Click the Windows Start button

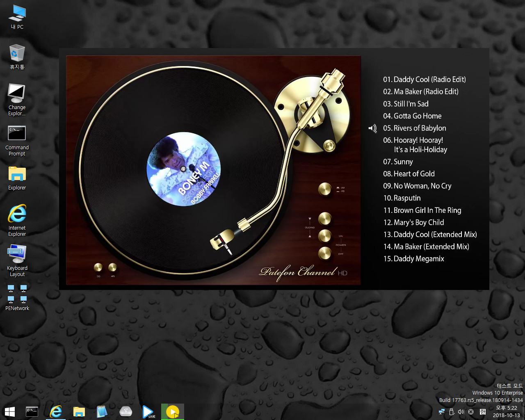tap(10, 411)
